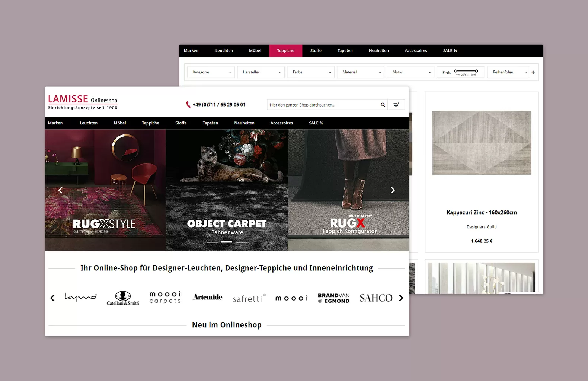
Task: Open Tapeten in the front window menu
Action: [210, 123]
